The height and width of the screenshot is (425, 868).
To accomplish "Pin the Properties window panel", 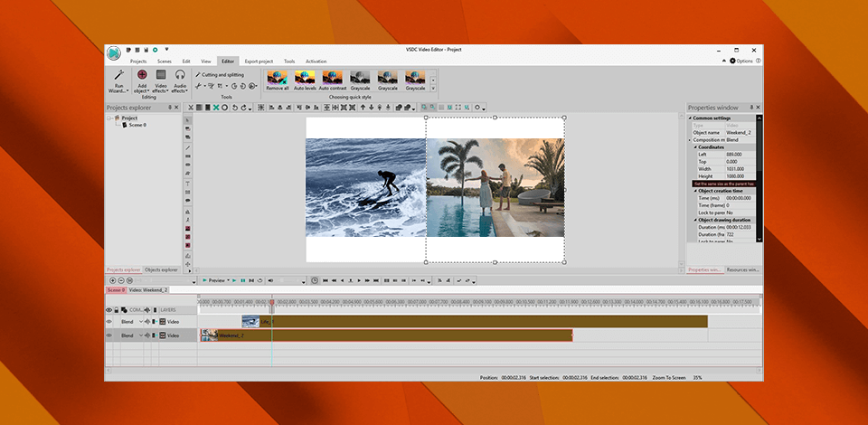I will [x=750, y=108].
